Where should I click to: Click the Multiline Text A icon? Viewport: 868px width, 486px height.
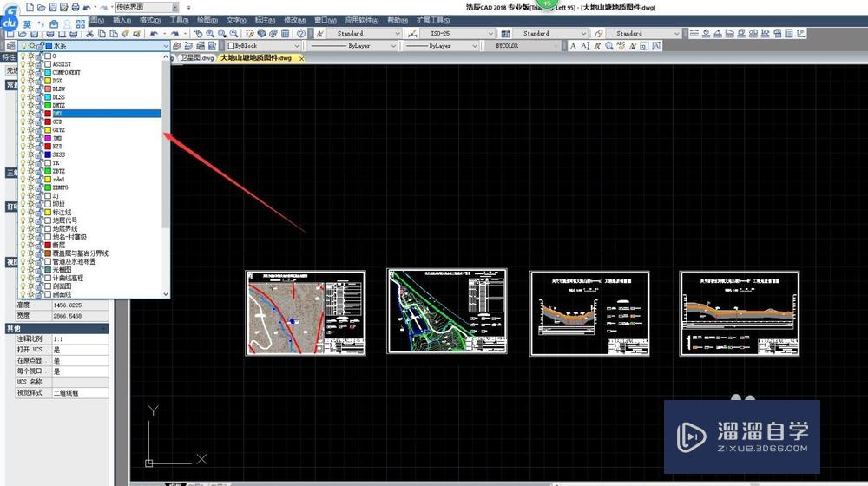[x=573, y=46]
